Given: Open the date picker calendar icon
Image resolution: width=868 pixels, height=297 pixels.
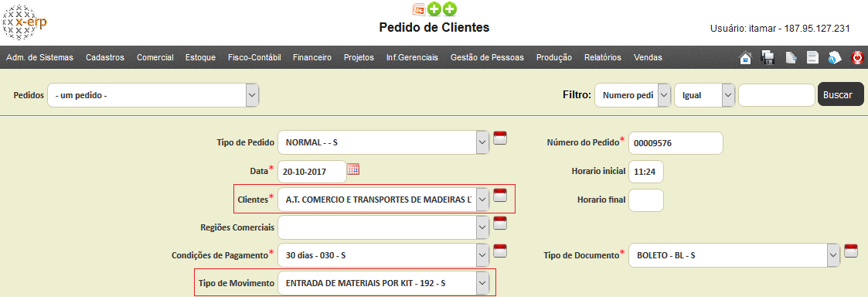Looking at the screenshot, I should [353, 169].
